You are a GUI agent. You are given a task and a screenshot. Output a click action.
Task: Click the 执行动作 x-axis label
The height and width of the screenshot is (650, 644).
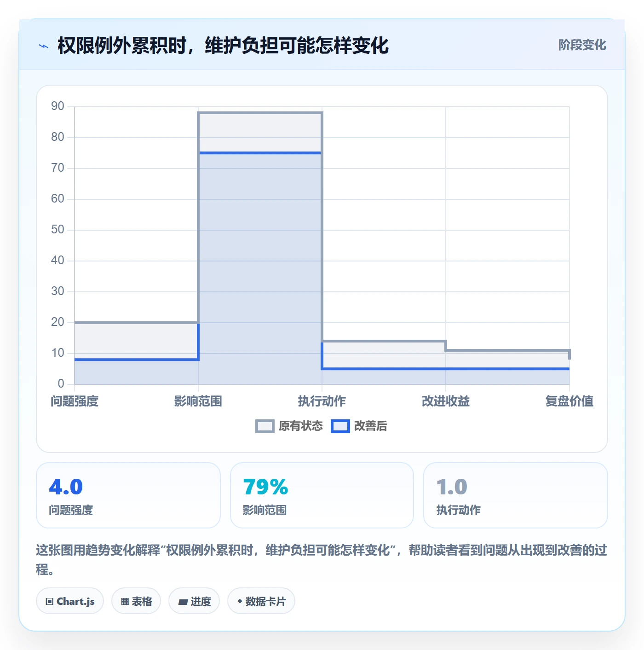tap(322, 401)
